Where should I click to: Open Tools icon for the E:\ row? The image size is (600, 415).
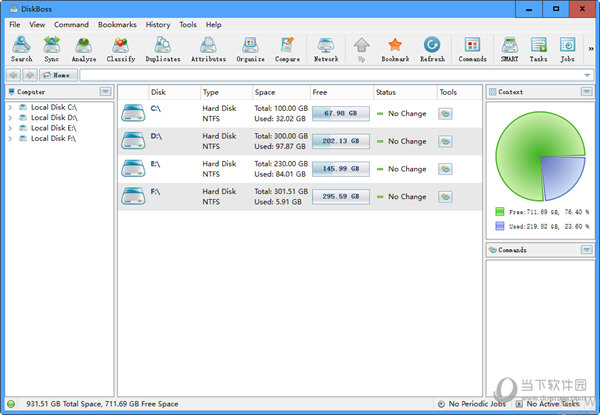445,169
